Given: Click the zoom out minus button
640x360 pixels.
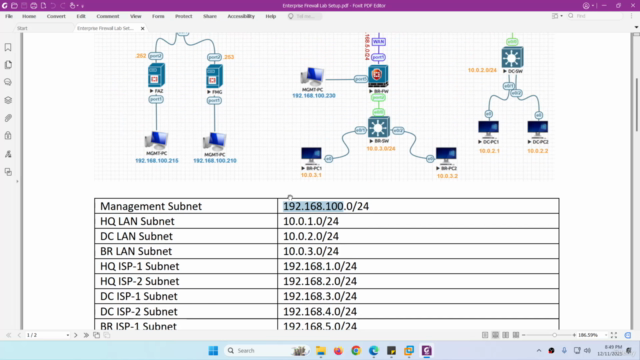Looking at the screenshot, I should tap(524, 335).
